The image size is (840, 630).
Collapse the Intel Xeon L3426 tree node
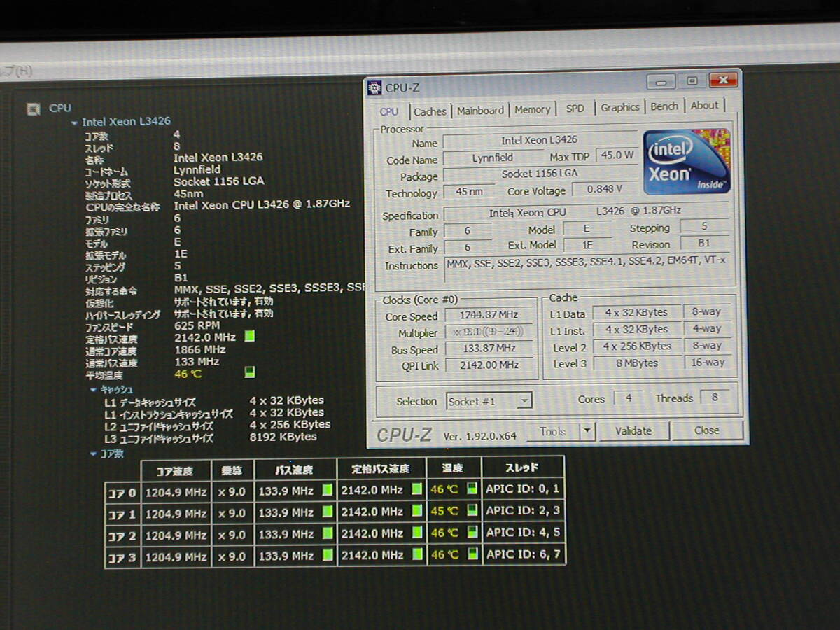[x=75, y=122]
